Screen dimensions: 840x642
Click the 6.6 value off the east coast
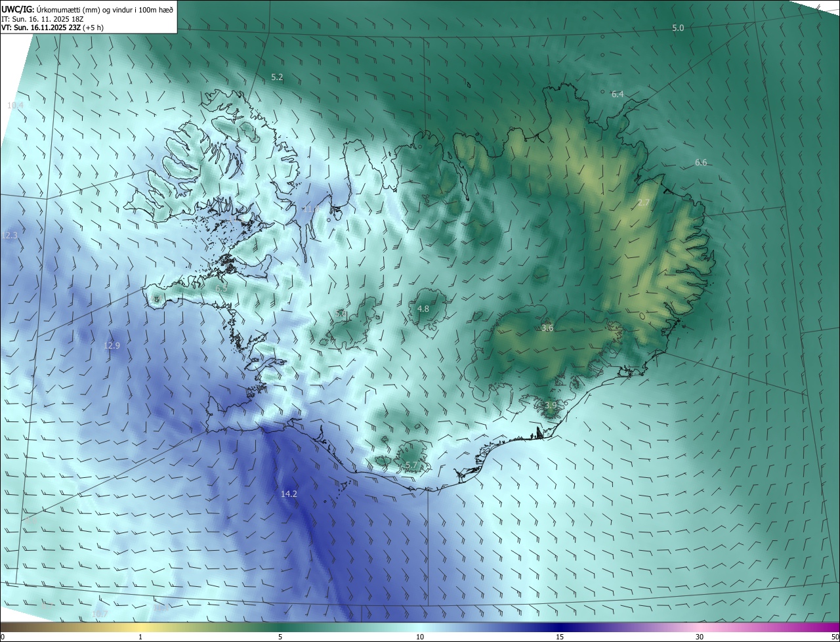coord(701,162)
